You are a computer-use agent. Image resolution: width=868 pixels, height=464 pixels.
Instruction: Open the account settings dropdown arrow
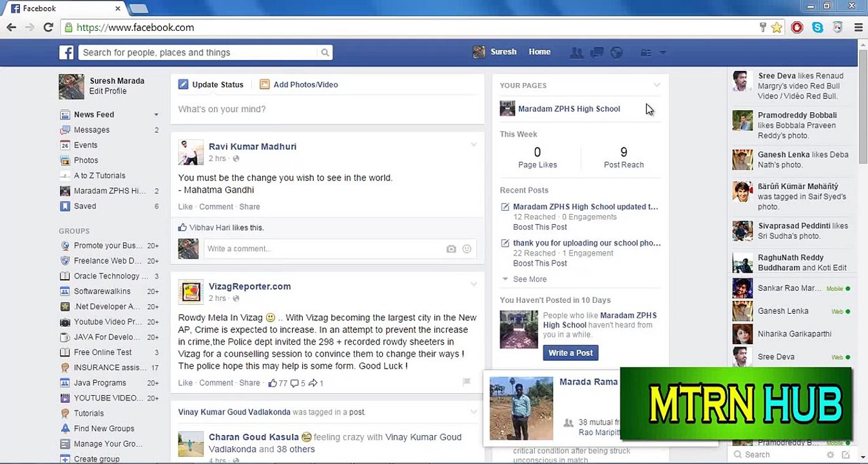(x=662, y=53)
